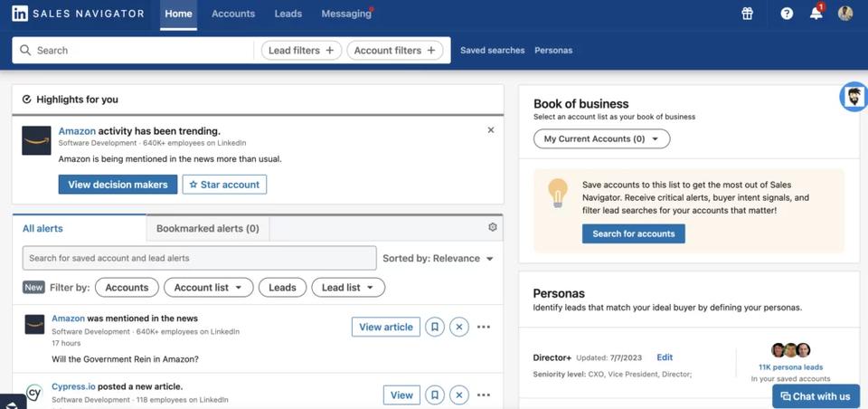
Task: Click the persona leads avatars
Action: (790, 350)
